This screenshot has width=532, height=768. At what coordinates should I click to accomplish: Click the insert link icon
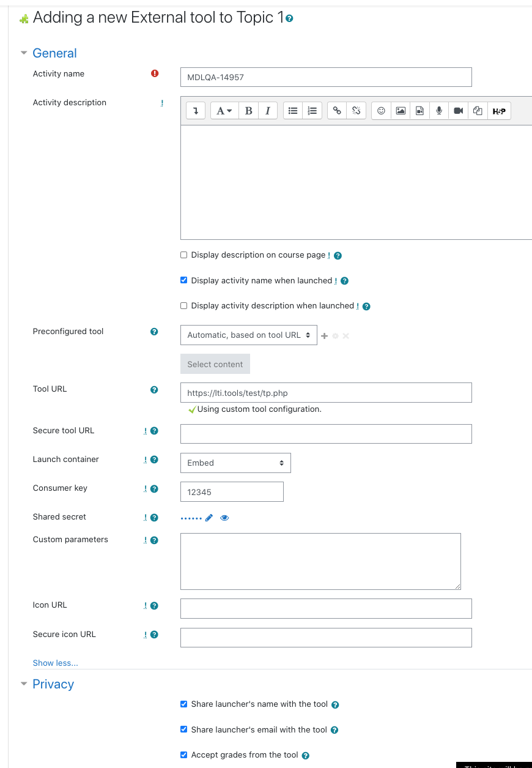(337, 111)
